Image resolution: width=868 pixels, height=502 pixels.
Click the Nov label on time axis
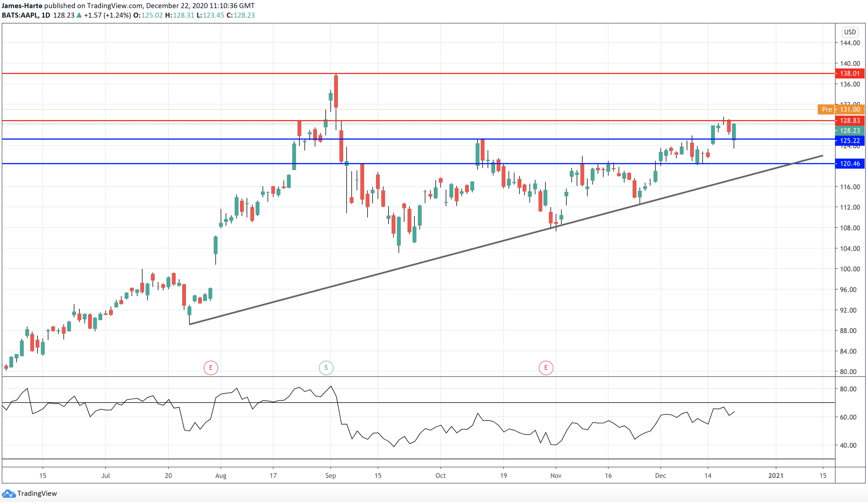click(556, 476)
